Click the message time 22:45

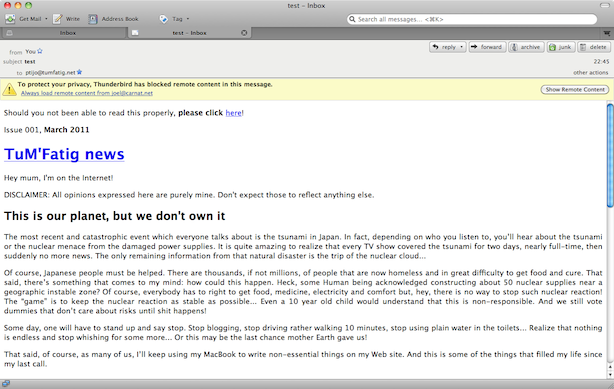tap(601, 62)
